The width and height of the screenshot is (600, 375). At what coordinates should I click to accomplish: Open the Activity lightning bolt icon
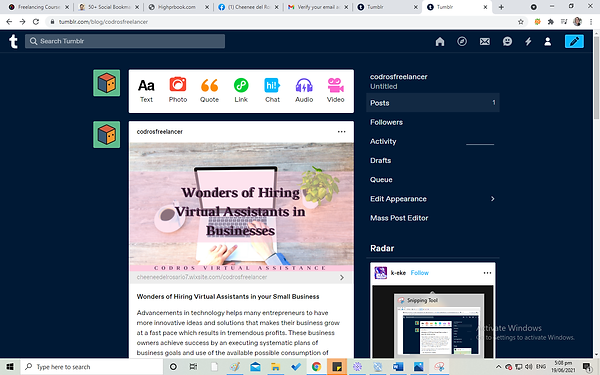528,41
